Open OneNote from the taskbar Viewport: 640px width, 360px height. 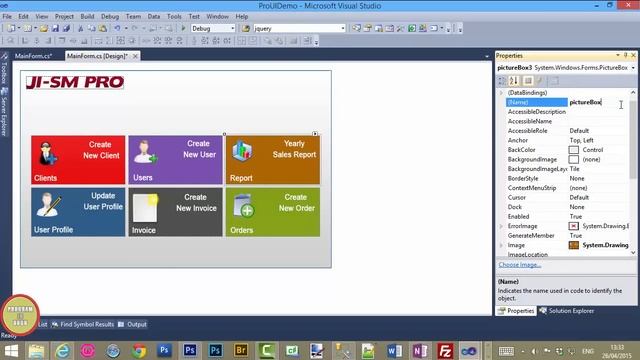click(x=420, y=351)
